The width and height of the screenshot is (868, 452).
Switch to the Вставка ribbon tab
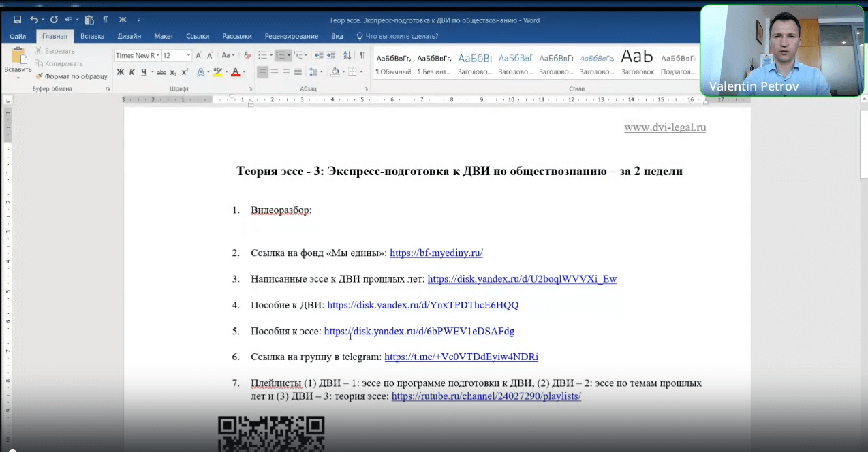tap(92, 36)
